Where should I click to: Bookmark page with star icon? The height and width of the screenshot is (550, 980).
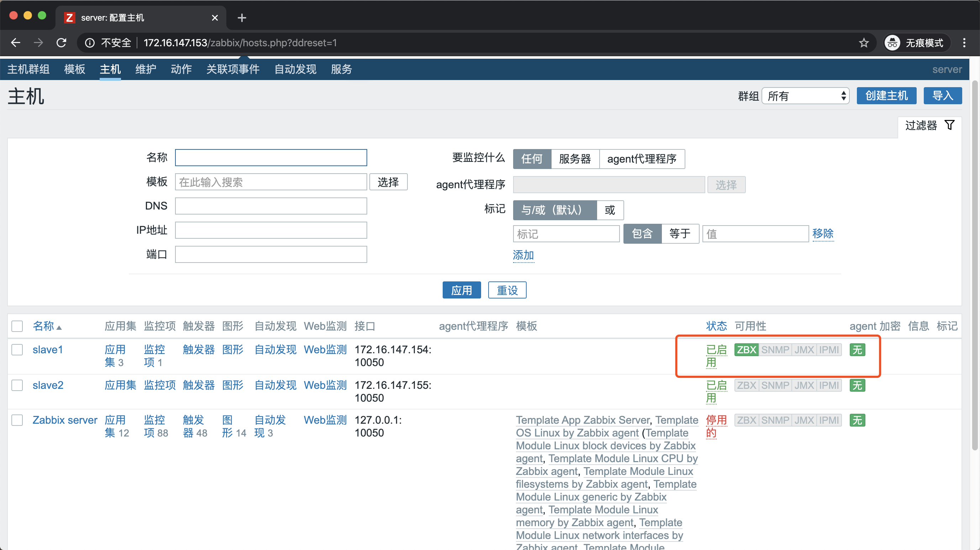coord(864,43)
